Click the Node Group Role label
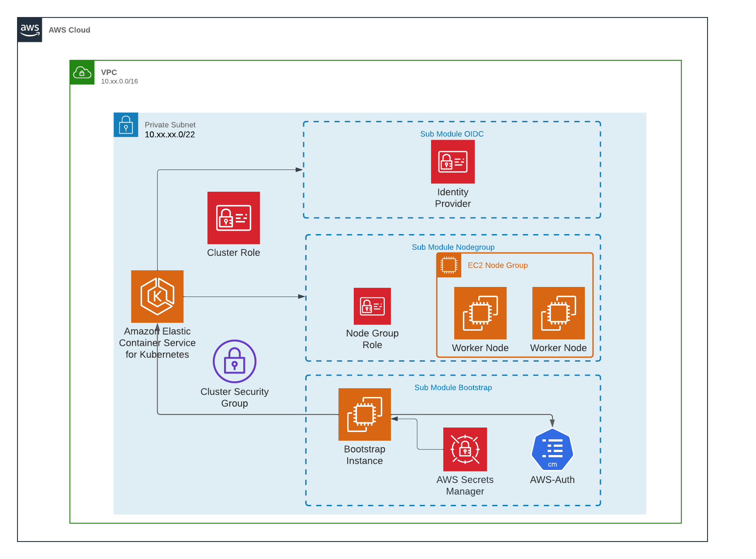 (x=373, y=339)
